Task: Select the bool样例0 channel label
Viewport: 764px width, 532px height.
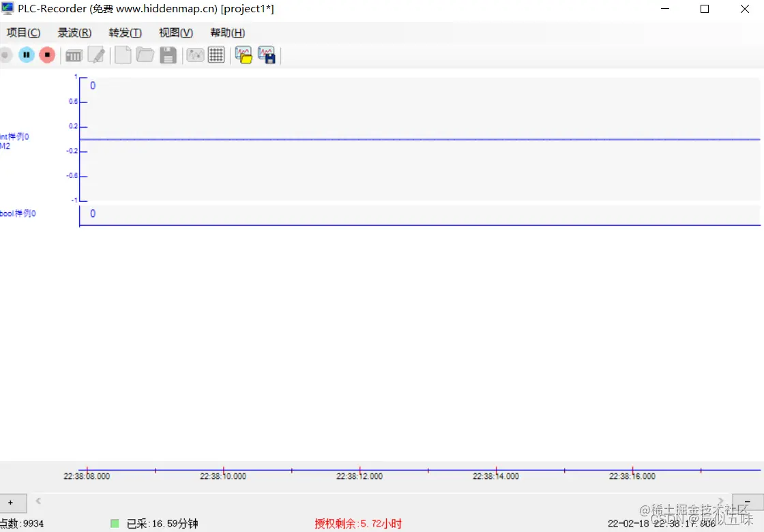Action: tap(18, 213)
